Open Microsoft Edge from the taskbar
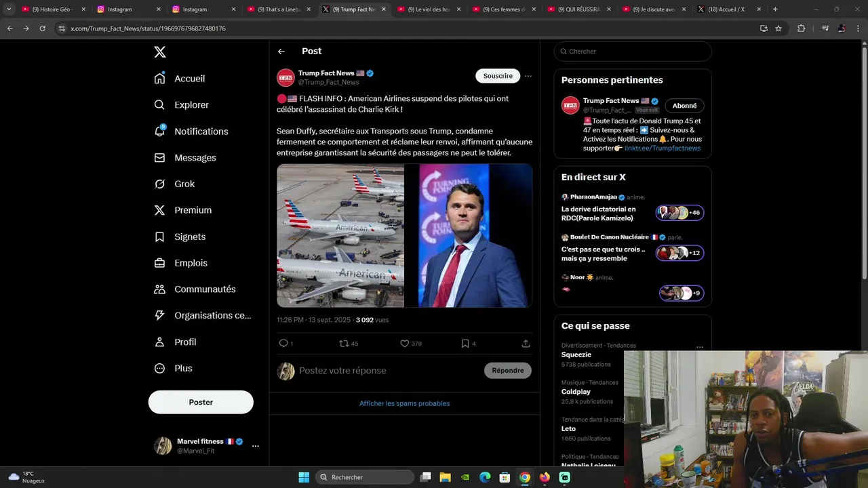This screenshot has width=868, height=488. click(485, 477)
